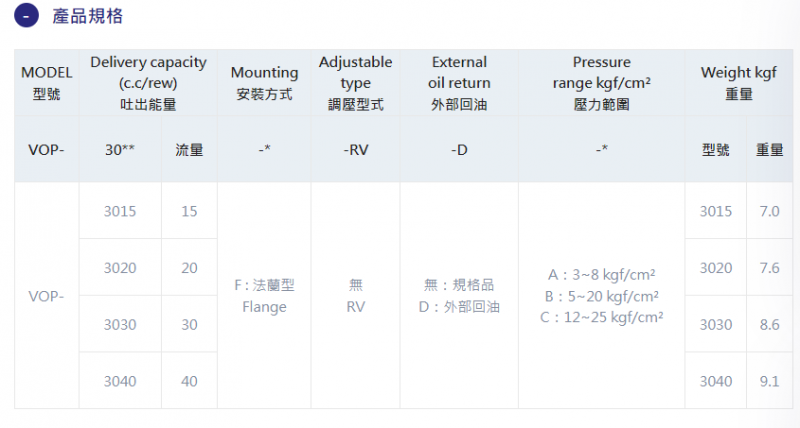Viewport: 800px width, 428px height.
Task: Click the B: 5~20 kgf/cm² pressure line
Action: click(602, 296)
